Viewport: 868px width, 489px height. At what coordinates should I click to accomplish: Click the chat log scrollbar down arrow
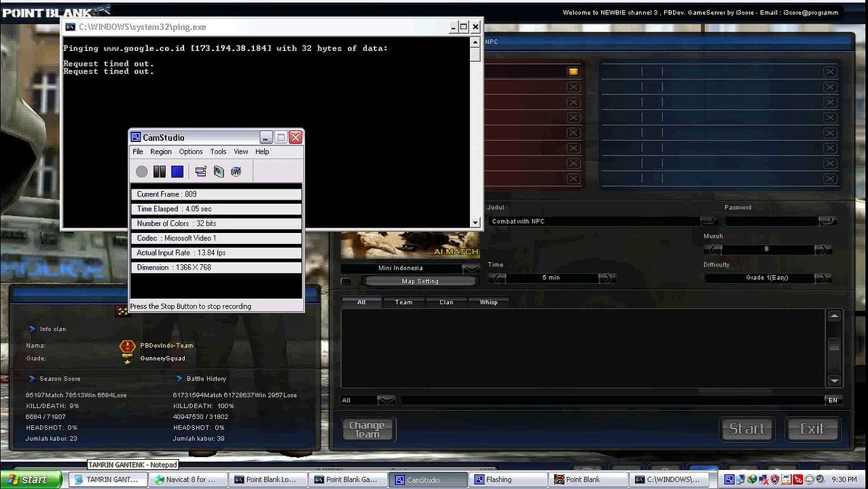[x=834, y=381]
